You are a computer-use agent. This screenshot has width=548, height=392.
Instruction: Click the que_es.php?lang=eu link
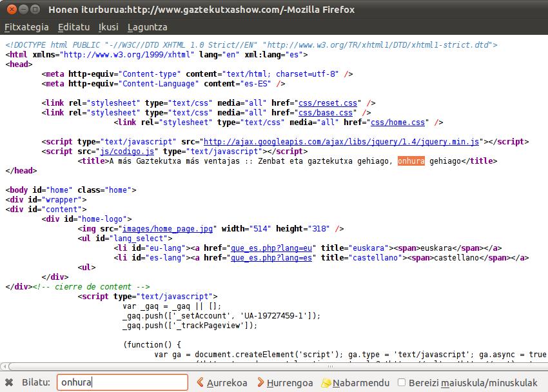(271, 248)
